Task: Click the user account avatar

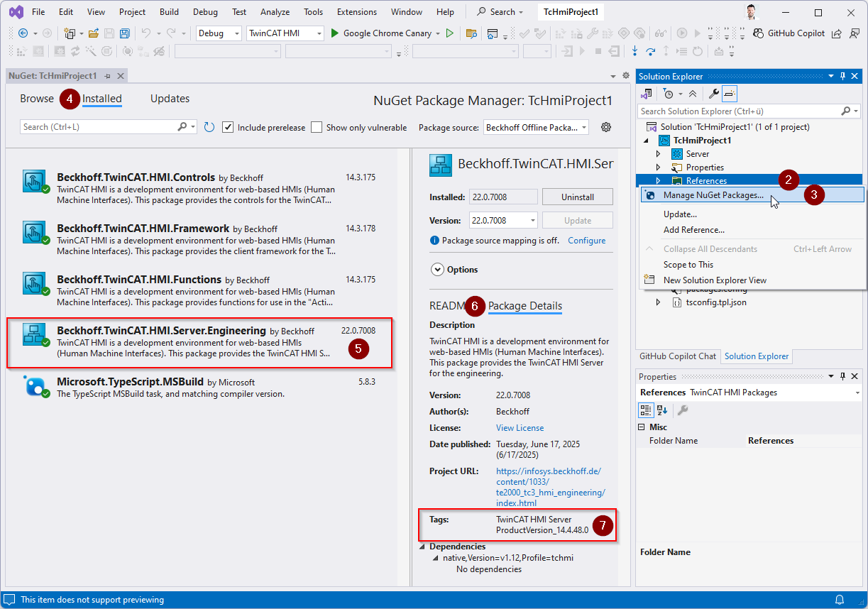Action: (752, 12)
